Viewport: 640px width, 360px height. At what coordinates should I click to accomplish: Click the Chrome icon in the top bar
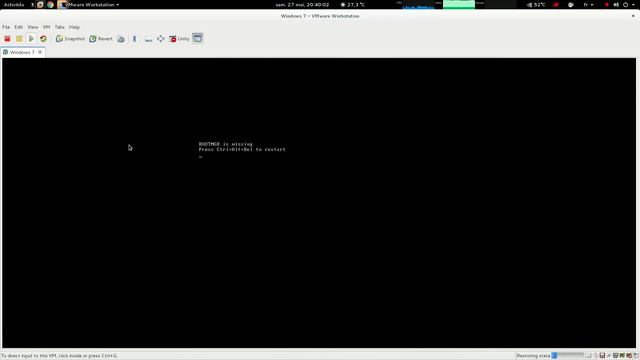[50, 5]
